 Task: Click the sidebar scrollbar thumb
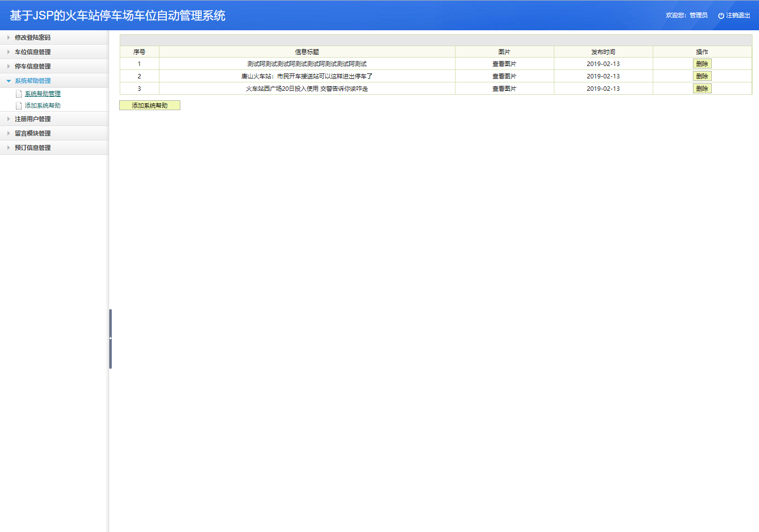click(x=110, y=339)
